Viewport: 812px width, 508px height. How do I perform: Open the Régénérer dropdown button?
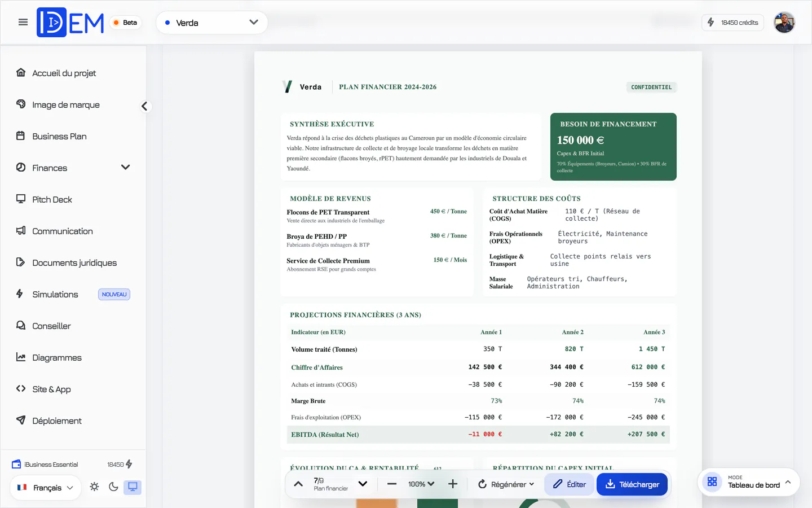pyautogui.click(x=506, y=484)
